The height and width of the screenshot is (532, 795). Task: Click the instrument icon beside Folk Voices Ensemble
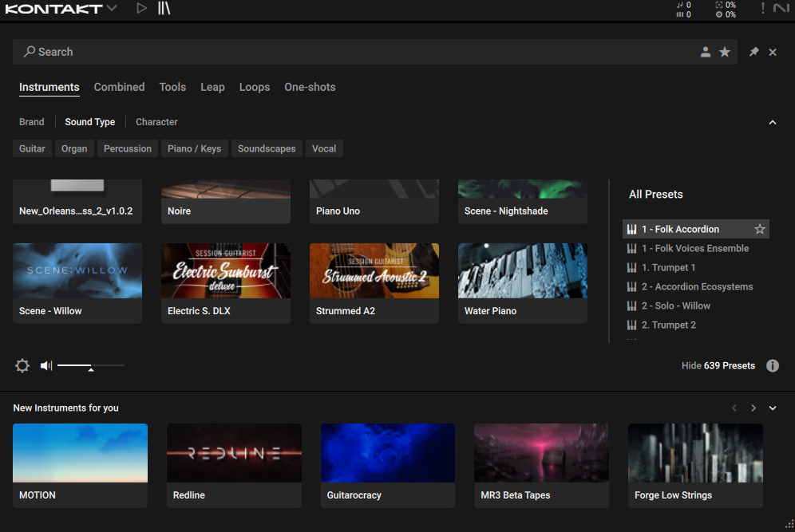(x=631, y=248)
